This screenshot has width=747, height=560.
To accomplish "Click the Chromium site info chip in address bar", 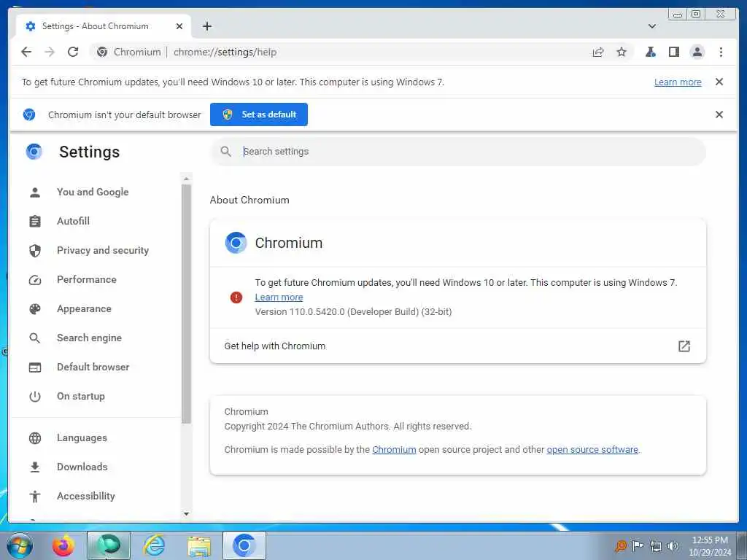I will (128, 52).
